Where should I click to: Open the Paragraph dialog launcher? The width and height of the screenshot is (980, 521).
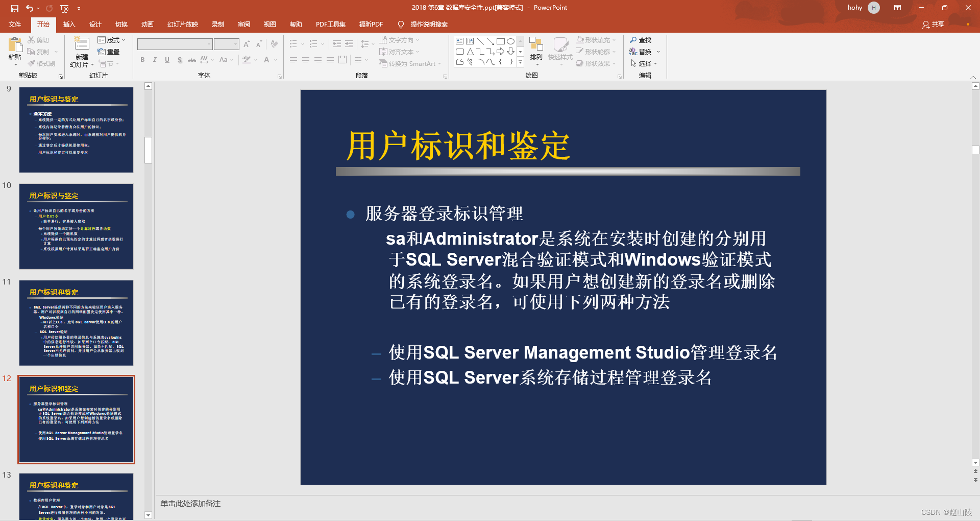pos(445,76)
